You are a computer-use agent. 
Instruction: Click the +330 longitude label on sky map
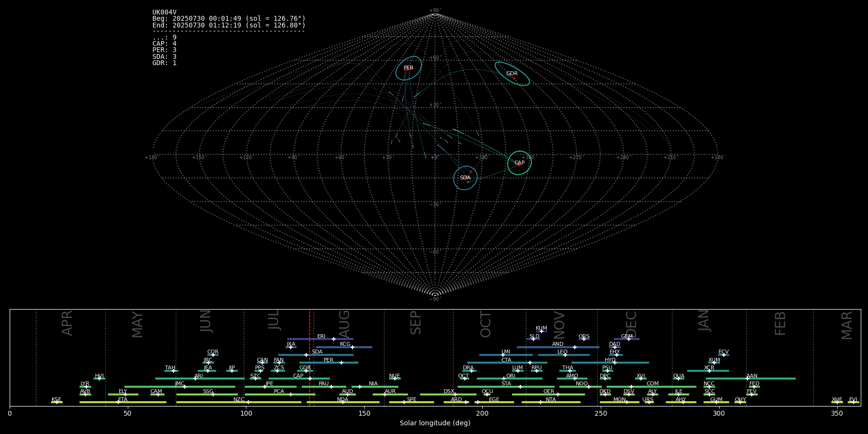(x=481, y=158)
